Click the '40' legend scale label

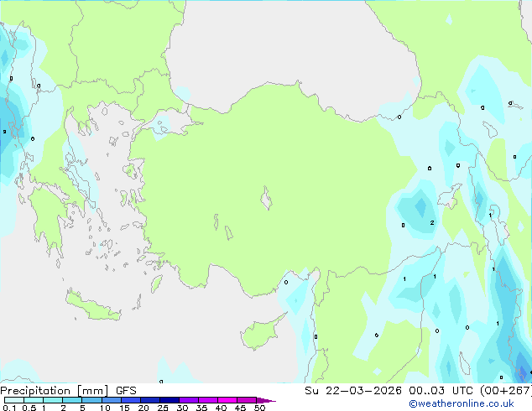(x=221, y=408)
